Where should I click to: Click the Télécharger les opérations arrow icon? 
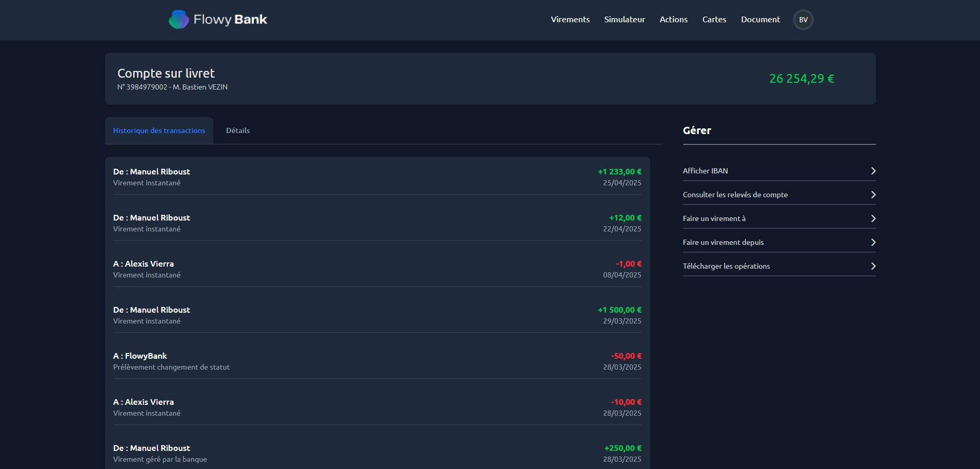pos(873,266)
